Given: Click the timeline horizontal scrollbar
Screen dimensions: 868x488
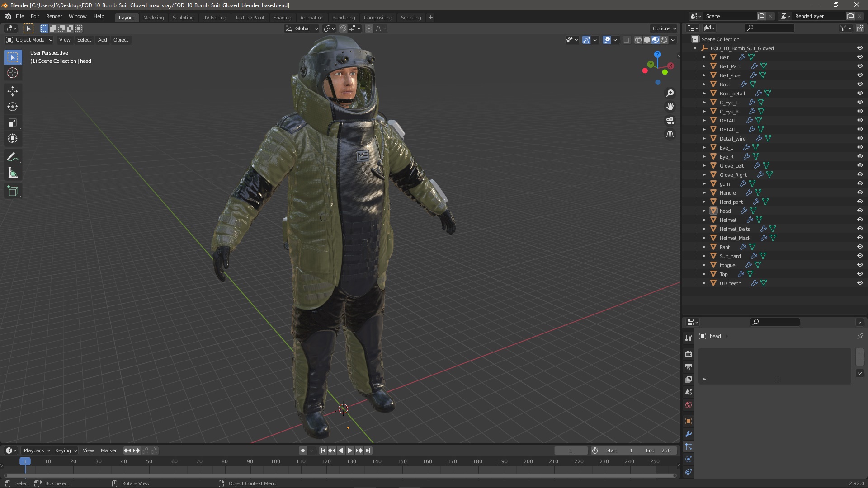Looking at the screenshot, I should [x=340, y=475].
